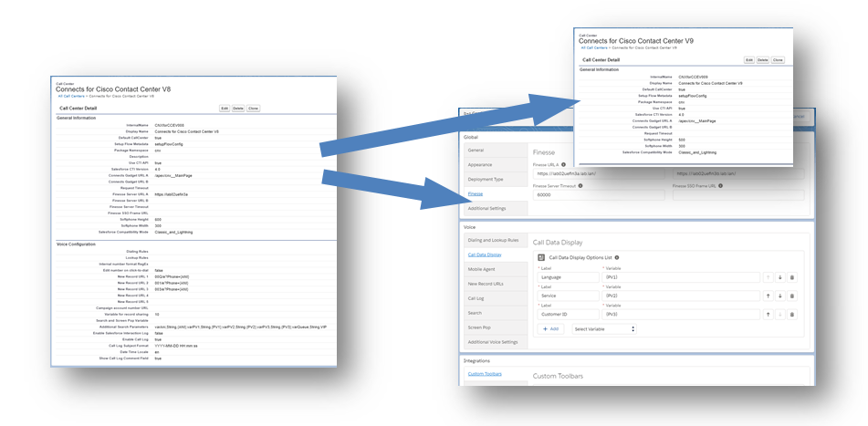This screenshot has width=868, height=426.
Task: Move the Language row down
Action: 780,277
